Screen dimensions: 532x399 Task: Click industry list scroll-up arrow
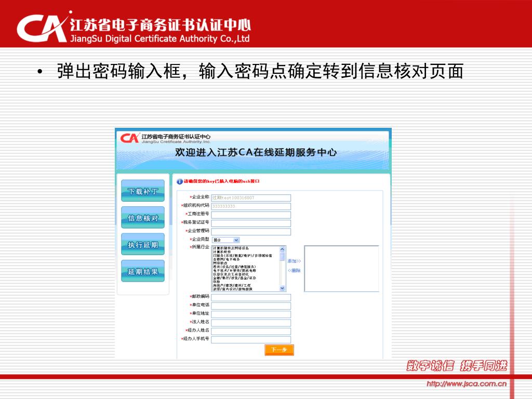[282, 249]
